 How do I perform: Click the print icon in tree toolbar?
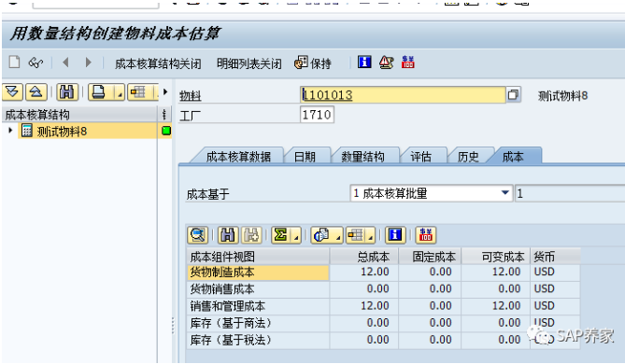pyautogui.click(x=99, y=92)
